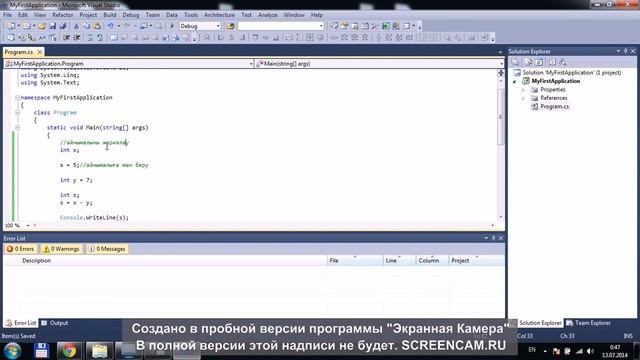This screenshot has width=640, height=360.
Task: Click the Windows Start orb
Action: coord(13,351)
